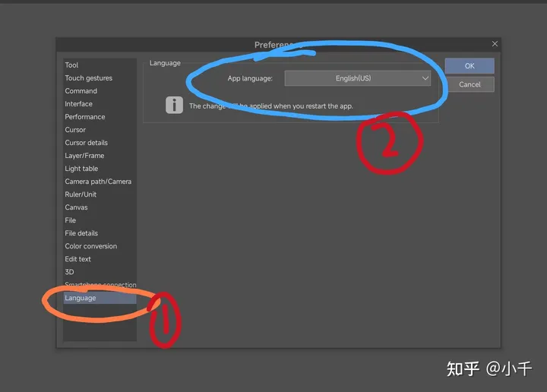The width and height of the screenshot is (547, 392).
Task: Open Touch gestures preferences
Action: [88, 78]
